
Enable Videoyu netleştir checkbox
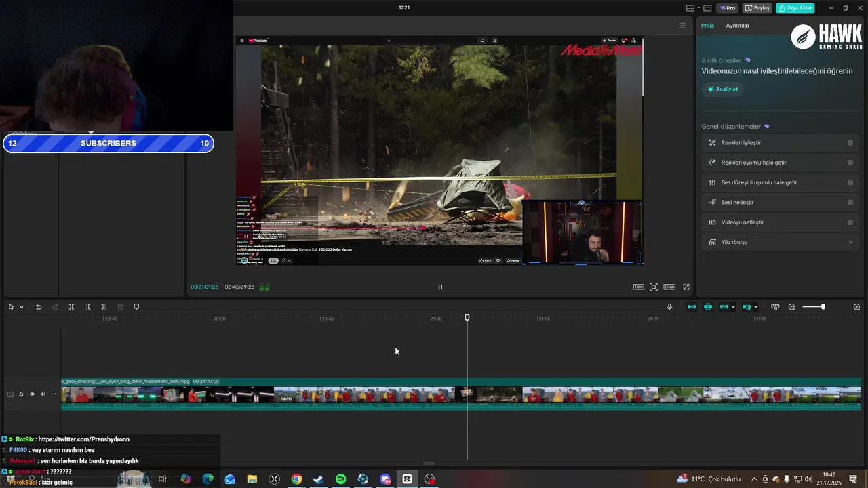(850, 222)
